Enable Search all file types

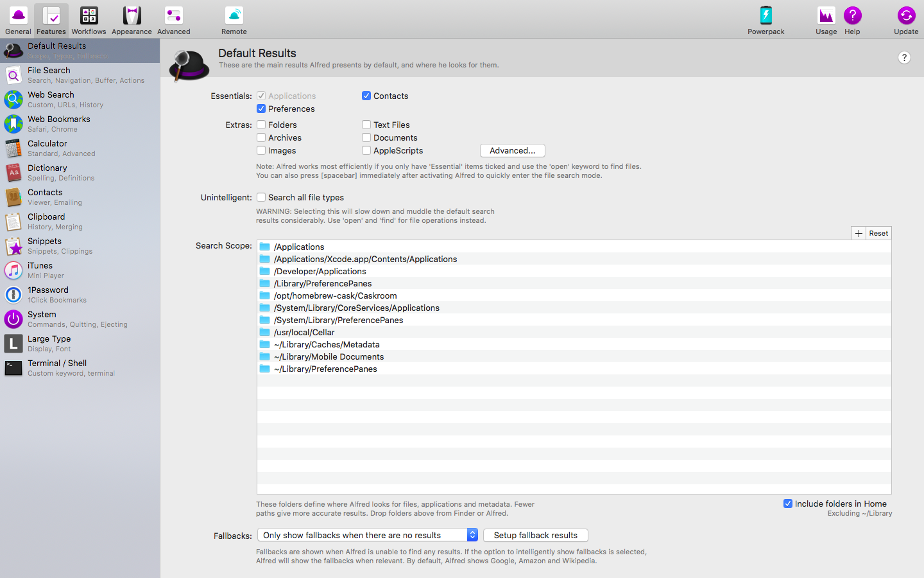click(x=261, y=197)
